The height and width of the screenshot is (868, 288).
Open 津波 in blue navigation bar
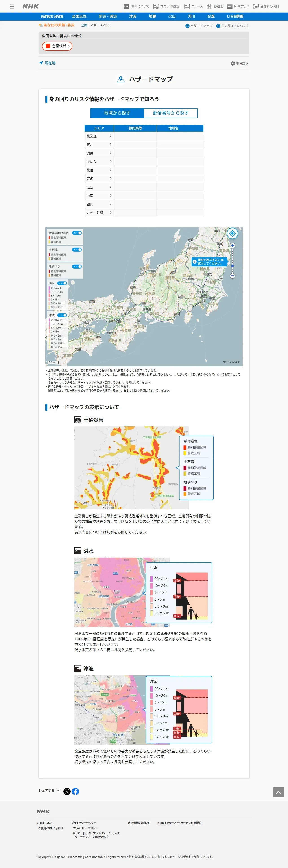click(133, 17)
